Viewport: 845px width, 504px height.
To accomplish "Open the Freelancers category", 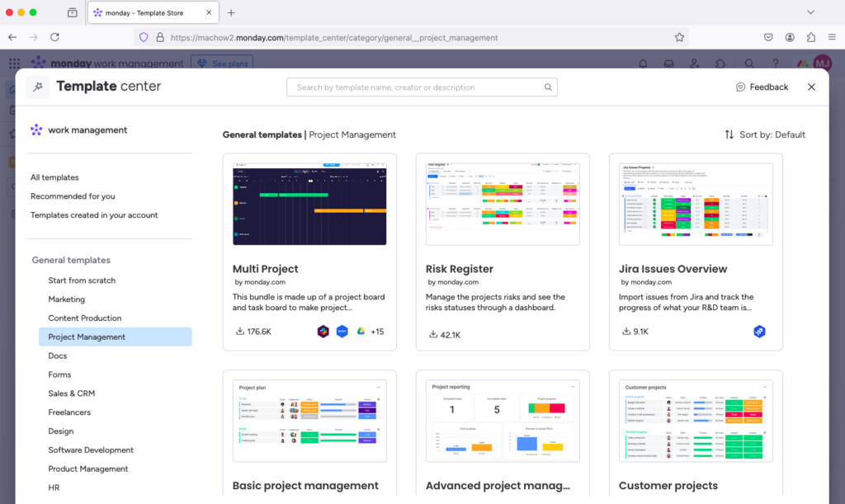I will [x=69, y=412].
